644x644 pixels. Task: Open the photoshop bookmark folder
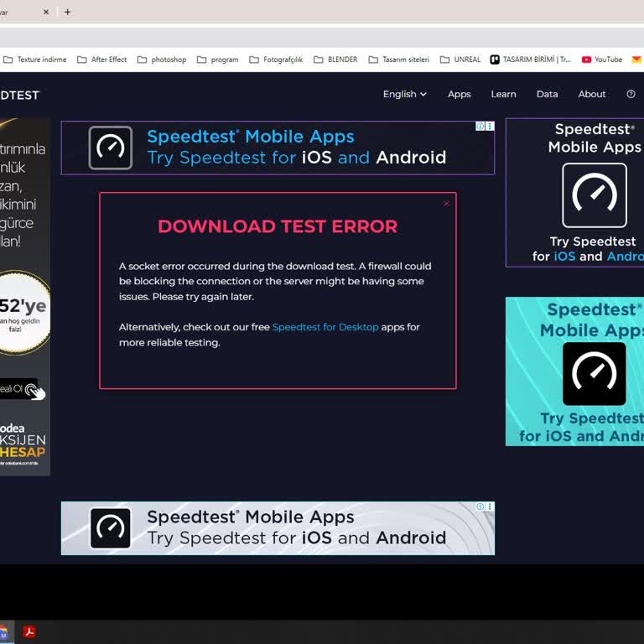[x=162, y=60]
